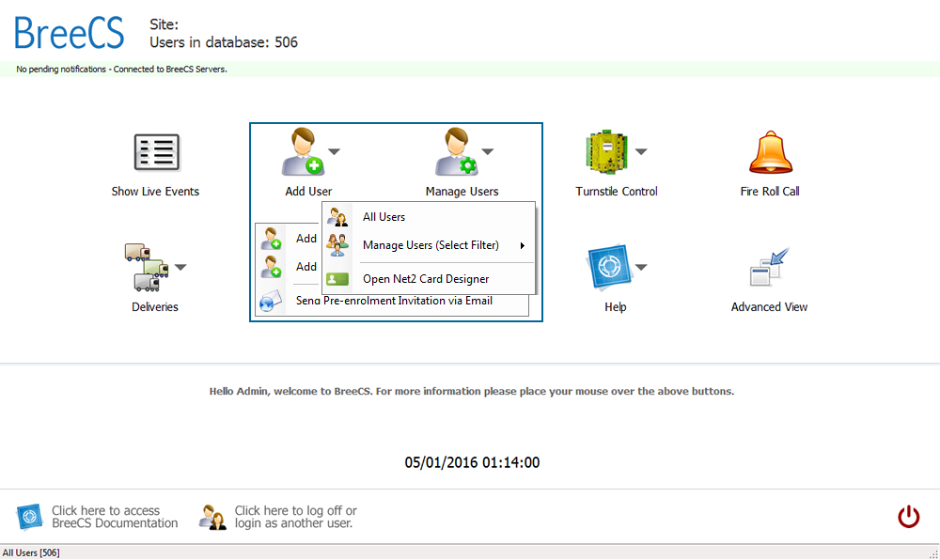Choose Open Net2 Card Designer
Viewport: 940px width, 560px height.
[x=426, y=278]
